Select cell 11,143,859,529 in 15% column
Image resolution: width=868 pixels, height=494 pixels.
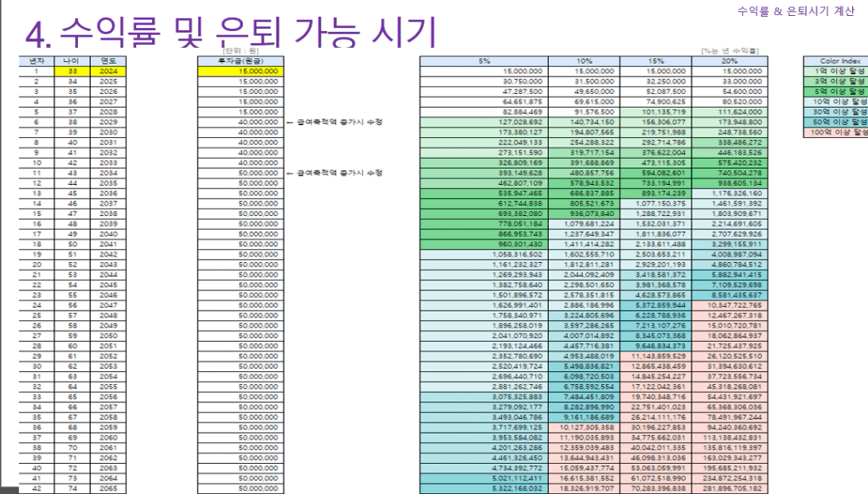tap(655, 356)
